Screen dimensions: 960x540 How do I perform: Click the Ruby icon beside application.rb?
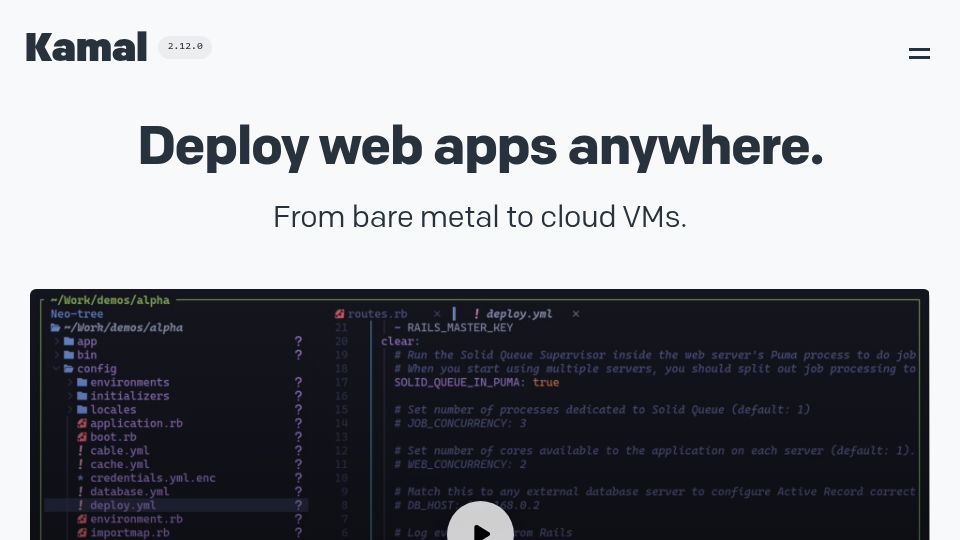(x=82, y=423)
